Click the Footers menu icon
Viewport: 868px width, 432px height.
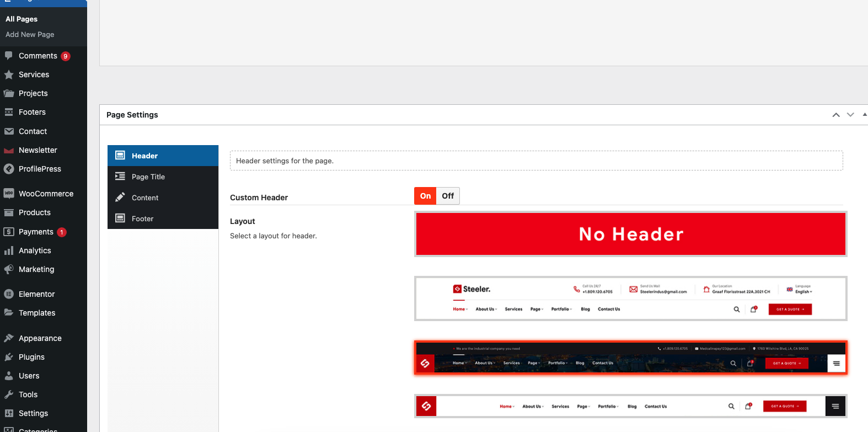(9, 112)
